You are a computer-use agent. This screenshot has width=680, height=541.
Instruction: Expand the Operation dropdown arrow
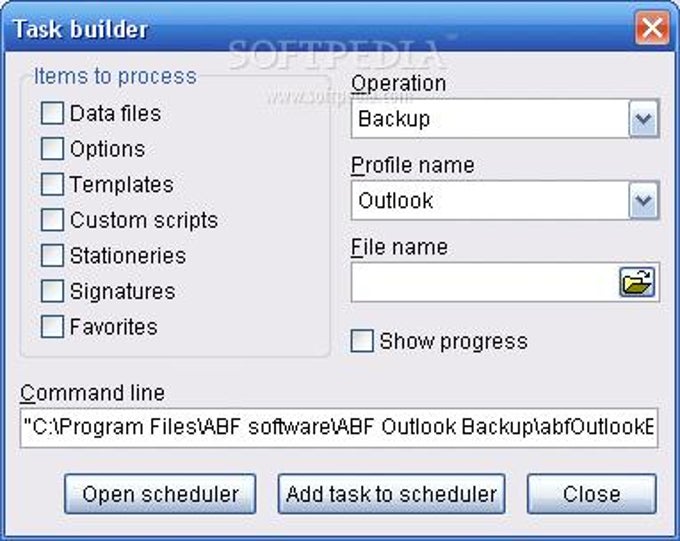643,120
